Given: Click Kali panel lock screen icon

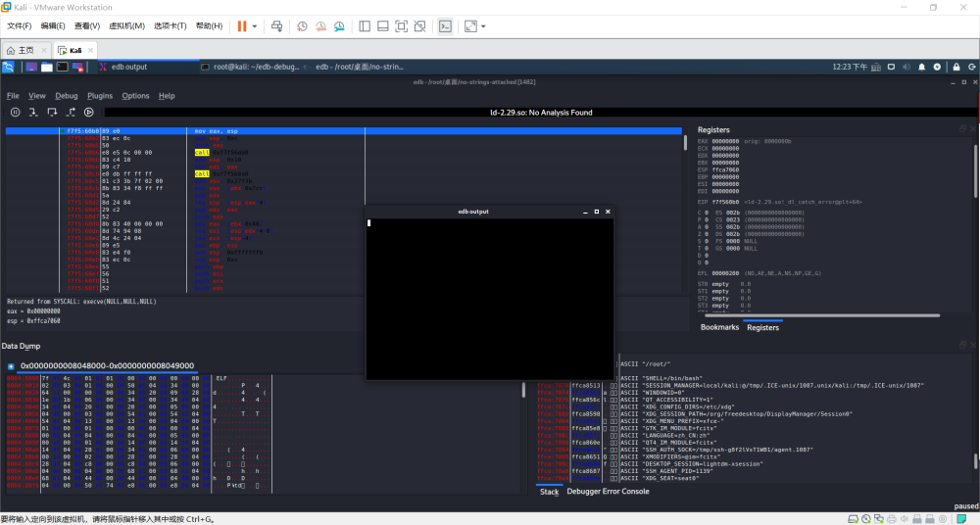Looking at the screenshot, I should pos(956,67).
